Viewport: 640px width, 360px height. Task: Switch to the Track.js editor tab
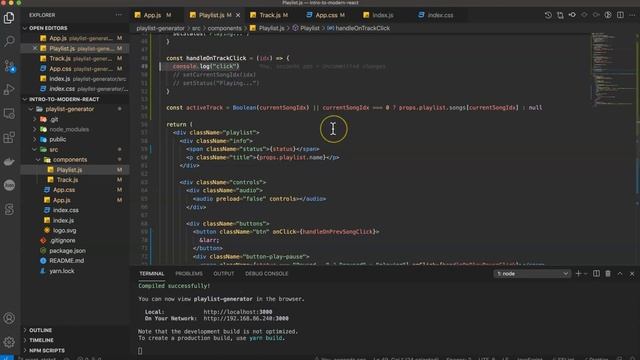pyautogui.click(x=269, y=15)
